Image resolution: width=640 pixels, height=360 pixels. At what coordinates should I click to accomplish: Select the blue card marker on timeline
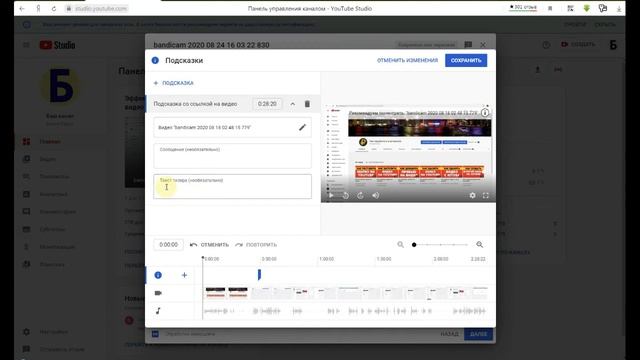259,275
